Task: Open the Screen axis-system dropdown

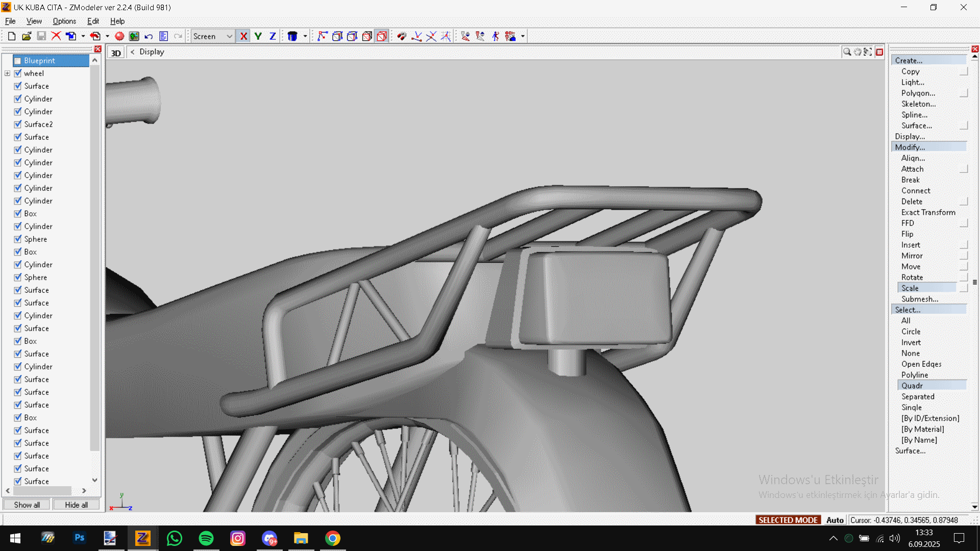Action: (229, 36)
